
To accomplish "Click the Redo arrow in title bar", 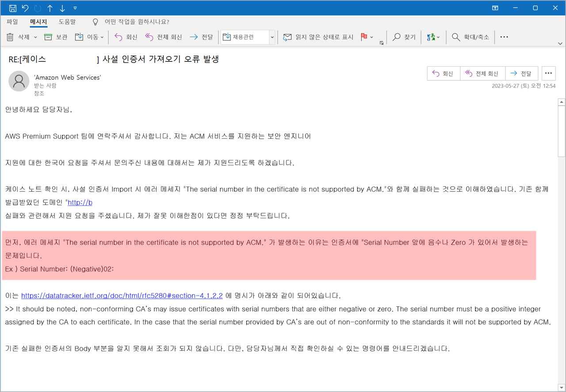I will 38,8.
